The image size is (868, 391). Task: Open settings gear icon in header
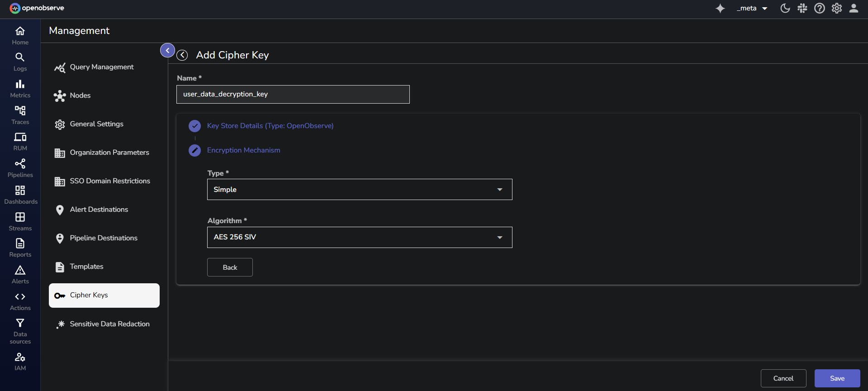836,8
